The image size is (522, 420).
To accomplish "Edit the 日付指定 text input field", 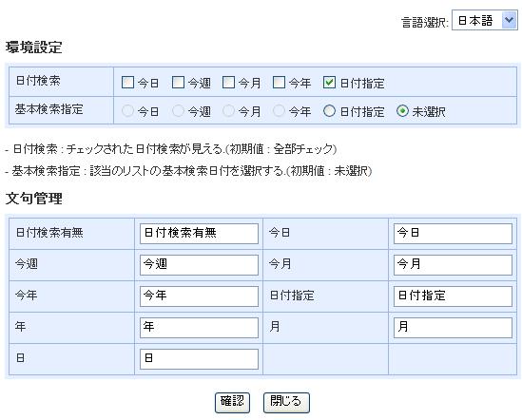I will [x=453, y=296].
